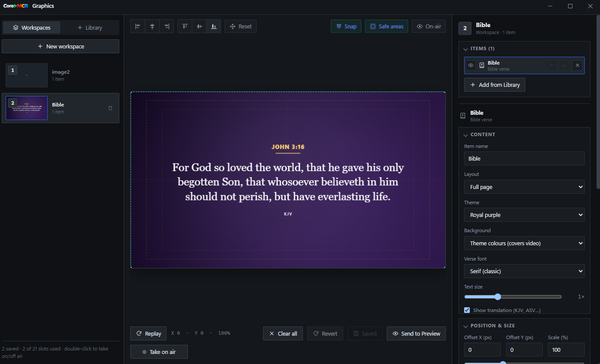Click the Revert button

[325, 333]
